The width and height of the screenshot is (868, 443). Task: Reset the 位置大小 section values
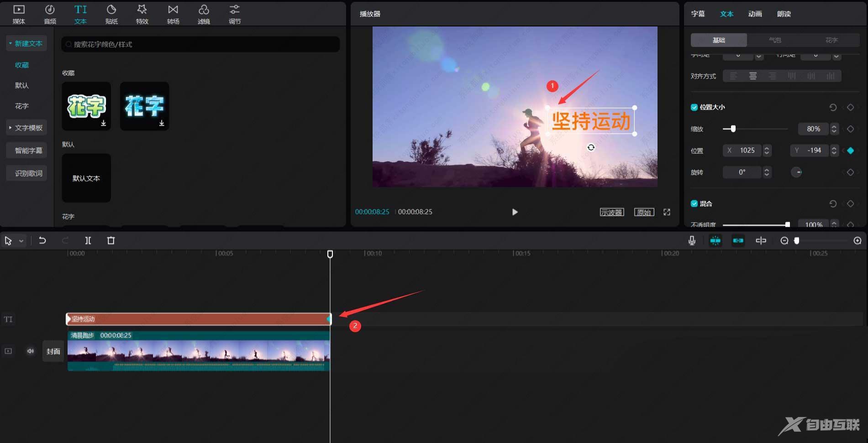coord(833,107)
